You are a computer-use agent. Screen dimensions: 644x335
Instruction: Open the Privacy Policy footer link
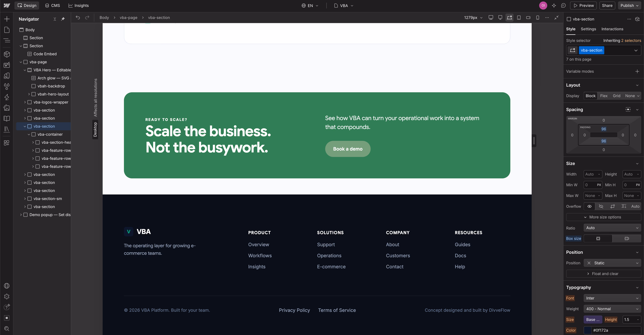[294, 310]
